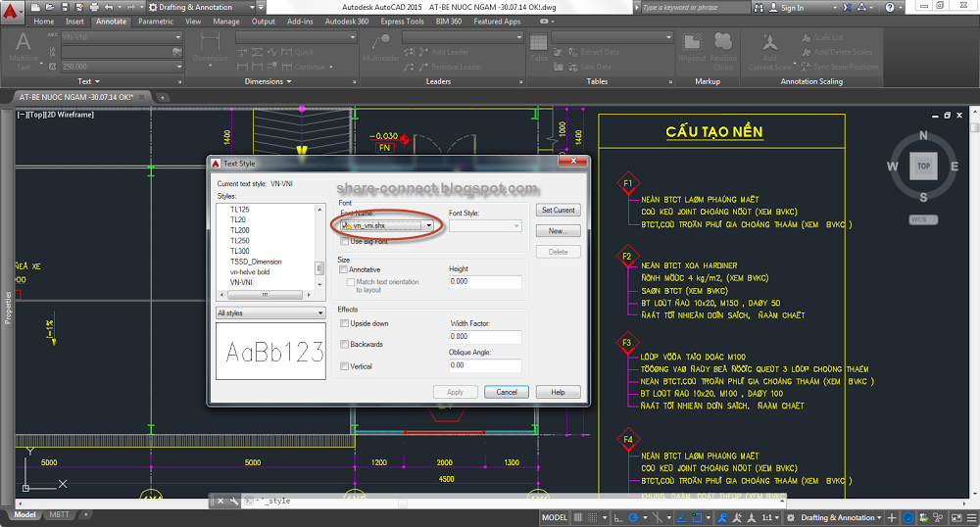This screenshot has width=980, height=527.
Task: Open the 1:1 annotation scale dropdown
Action: coord(771,517)
